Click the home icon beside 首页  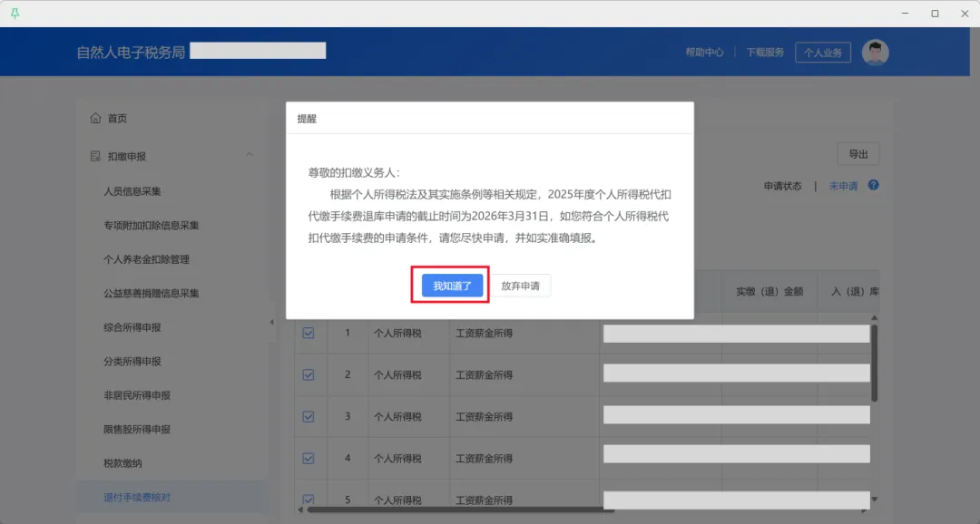95,119
